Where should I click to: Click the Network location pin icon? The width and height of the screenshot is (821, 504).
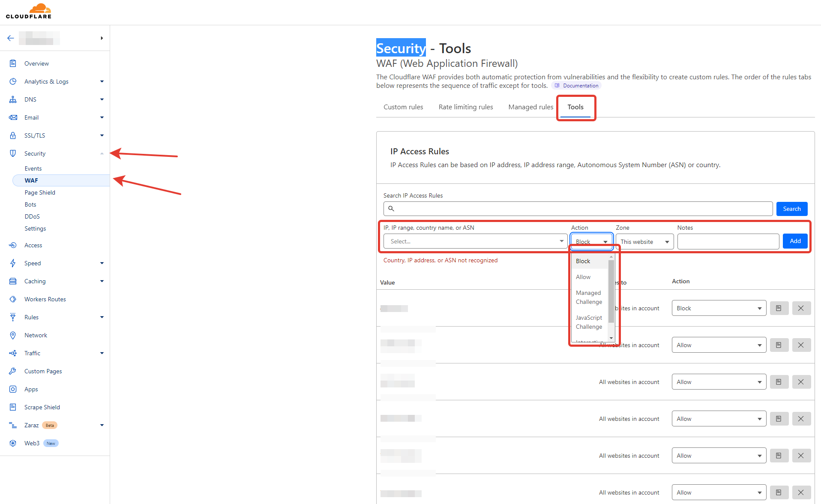coord(13,335)
